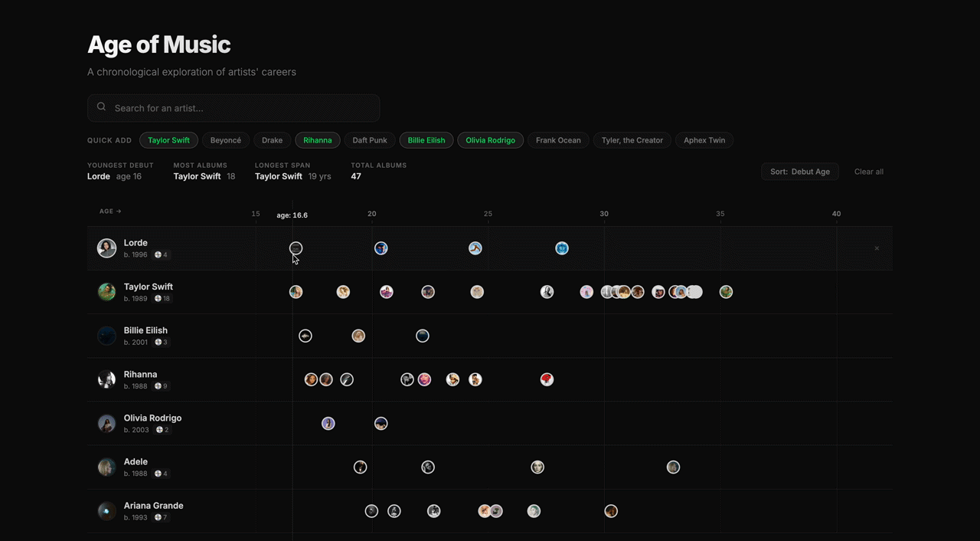Focus the Search for an artist field
Viewport: 980px width, 541px height.
[x=234, y=108]
